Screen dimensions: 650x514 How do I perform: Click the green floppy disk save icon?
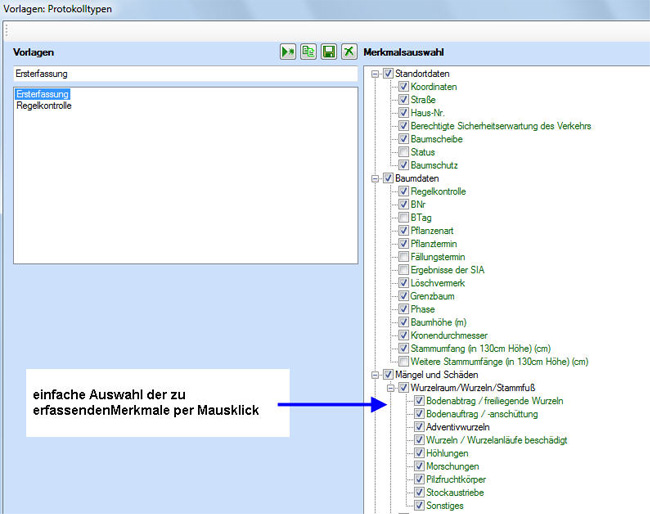point(328,51)
